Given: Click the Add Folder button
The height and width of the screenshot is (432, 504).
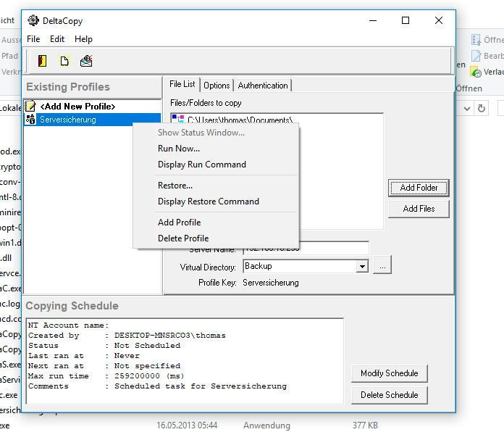Looking at the screenshot, I should (x=419, y=188).
